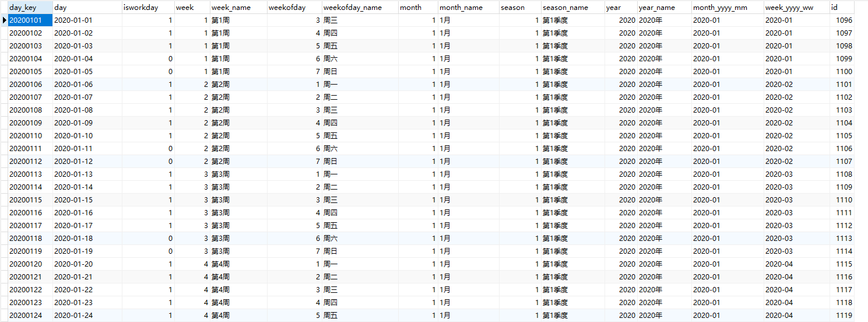Select the id cell 1118
The height and width of the screenshot is (322, 868).
tap(842, 303)
